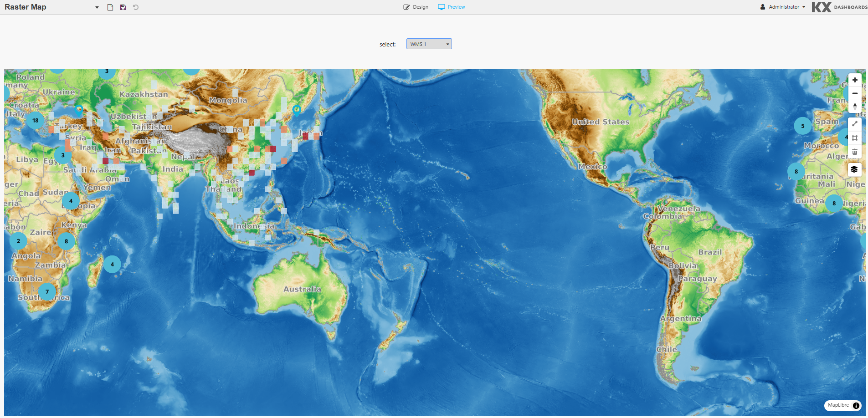The width and height of the screenshot is (868, 418).
Task: Open the Administrator user menu
Action: (783, 7)
